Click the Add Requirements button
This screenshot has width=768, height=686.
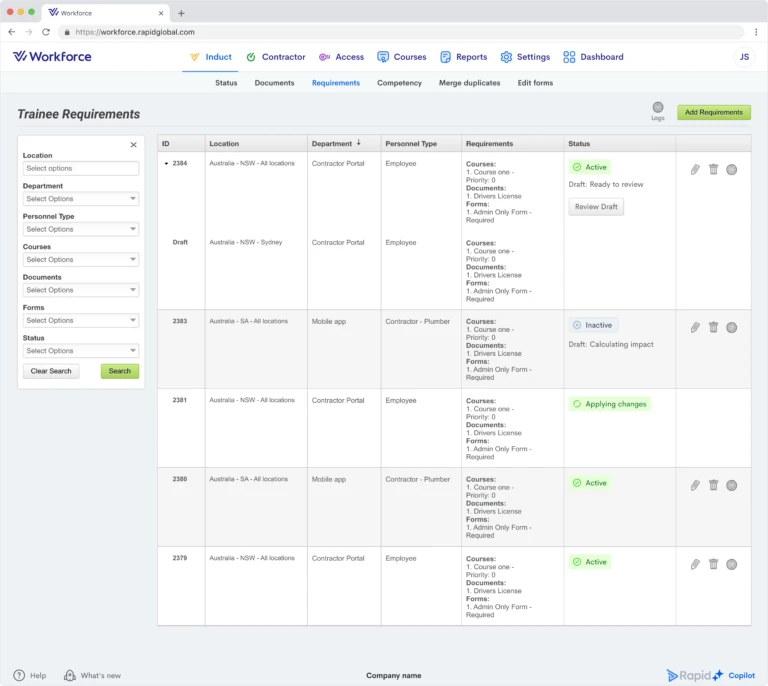coord(714,112)
